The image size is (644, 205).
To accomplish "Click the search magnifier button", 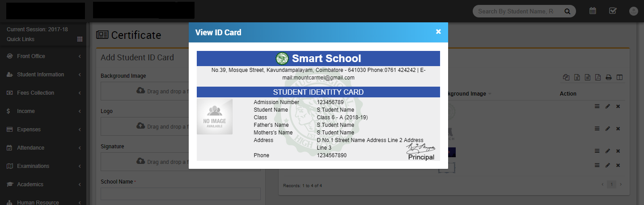I will point(567,12).
